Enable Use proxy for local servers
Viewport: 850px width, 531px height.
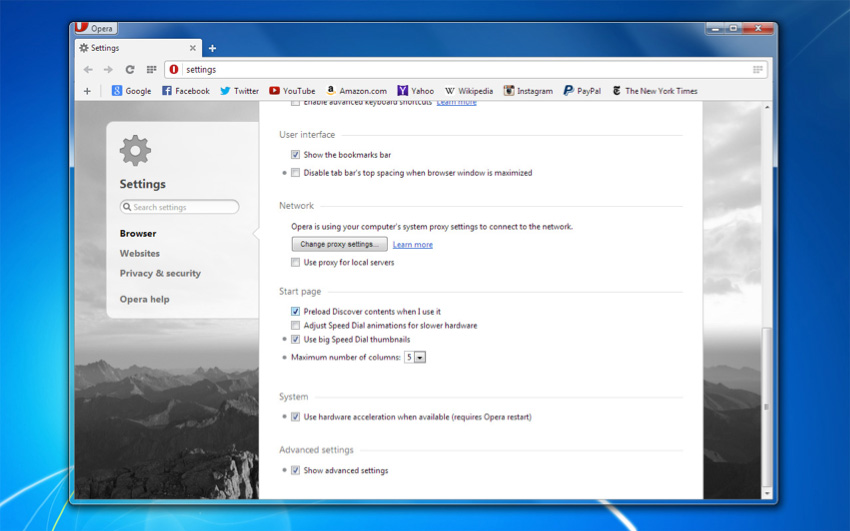coord(296,263)
